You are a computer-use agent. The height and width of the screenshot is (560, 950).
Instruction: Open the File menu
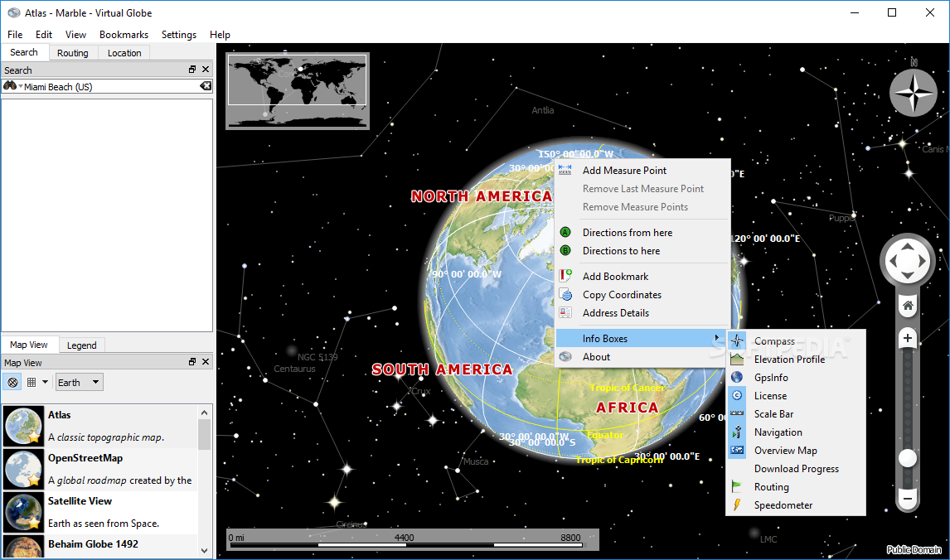pyautogui.click(x=15, y=35)
